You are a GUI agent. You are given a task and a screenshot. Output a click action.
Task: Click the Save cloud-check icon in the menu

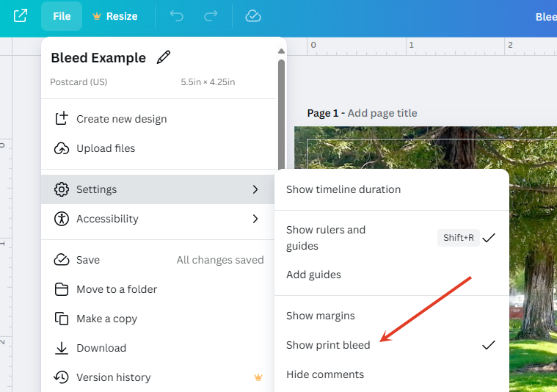coord(62,260)
